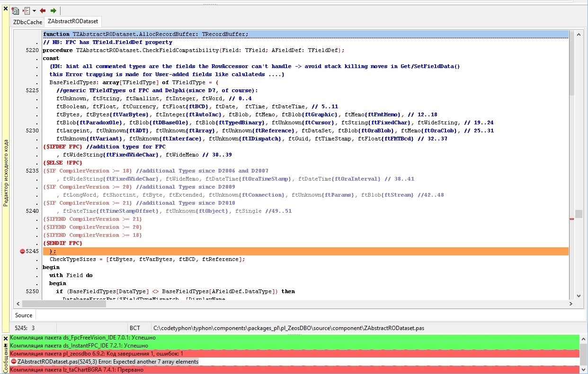Image resolution: width=588 pixels, height=374 pixels.
Task: Click line number 5250 in the gutter
Action: pyautogui.click(x=32, y=291)
